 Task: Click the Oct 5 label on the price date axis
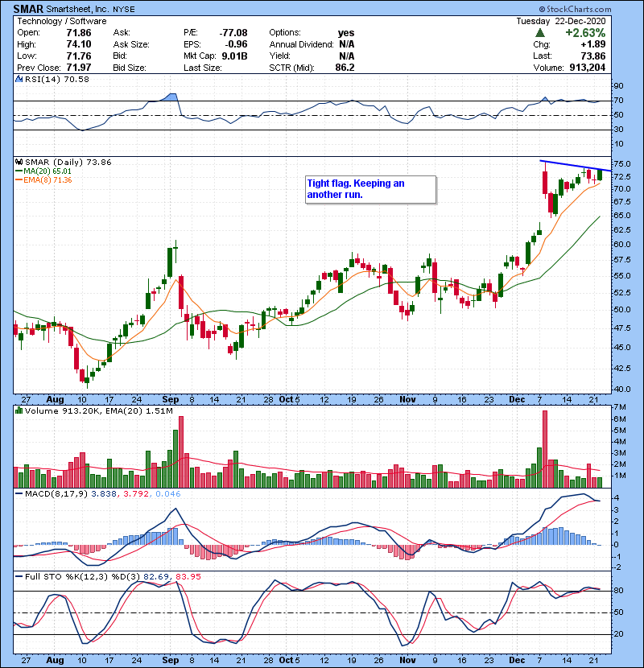pos(289,400)
